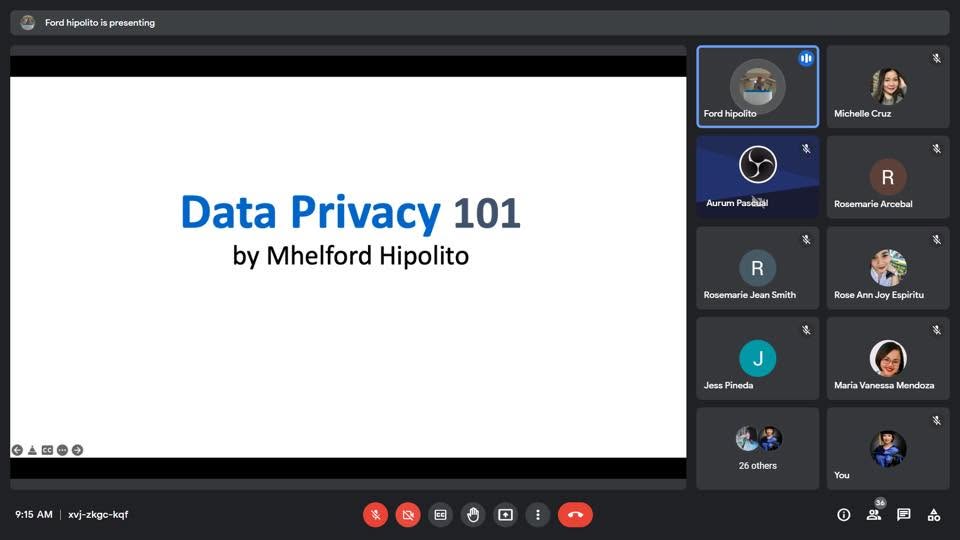Select your own 'You' video tile
The image size is (960, 540).
(888, 449)
